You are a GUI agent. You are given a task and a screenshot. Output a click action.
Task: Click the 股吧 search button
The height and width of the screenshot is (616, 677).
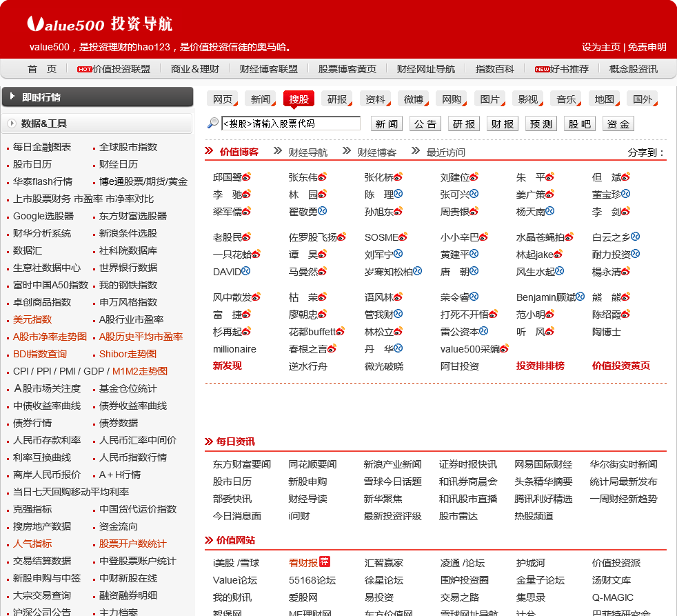[580, 124]
